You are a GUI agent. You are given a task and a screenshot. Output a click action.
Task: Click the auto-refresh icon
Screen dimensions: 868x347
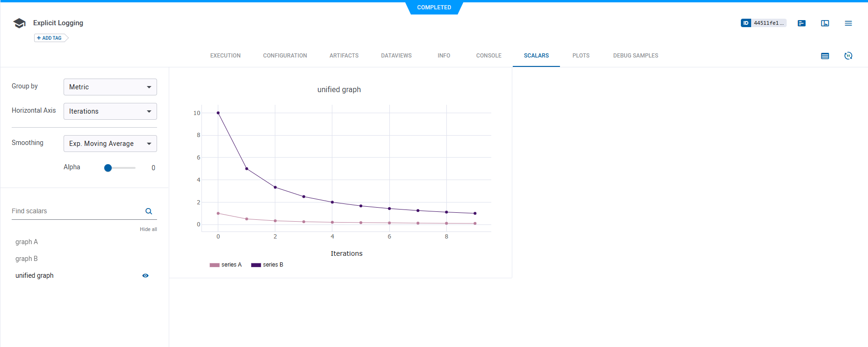(x=848, y=56)
